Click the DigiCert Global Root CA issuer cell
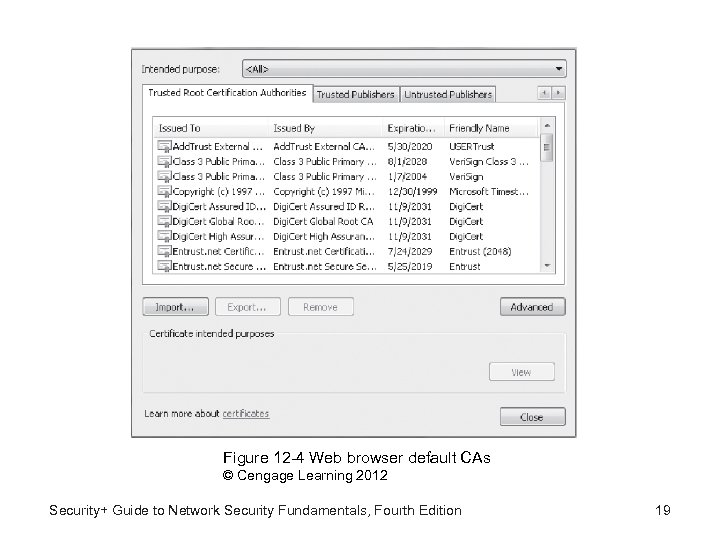 (x=323, y=221)
